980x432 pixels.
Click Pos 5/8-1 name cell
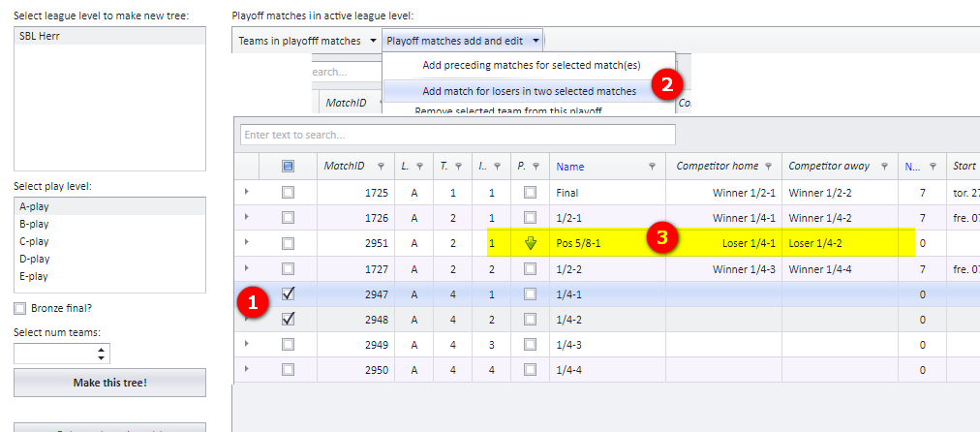[607, 243]
